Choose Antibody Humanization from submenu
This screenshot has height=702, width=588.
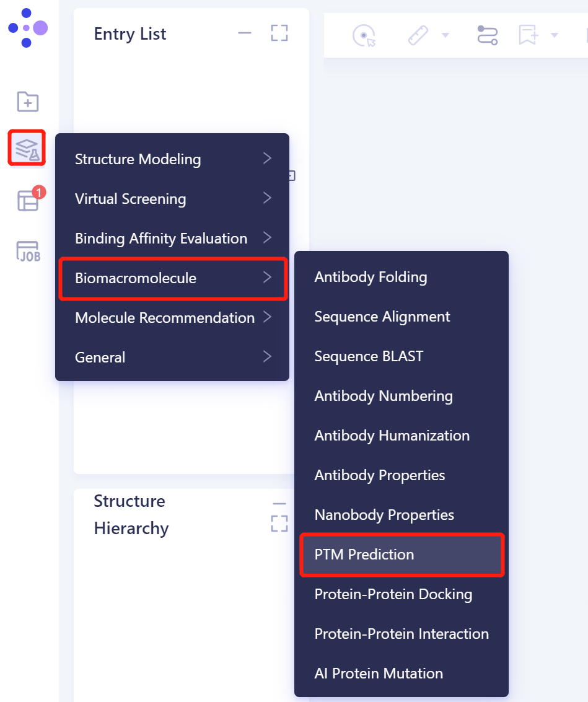click(392, 436)
